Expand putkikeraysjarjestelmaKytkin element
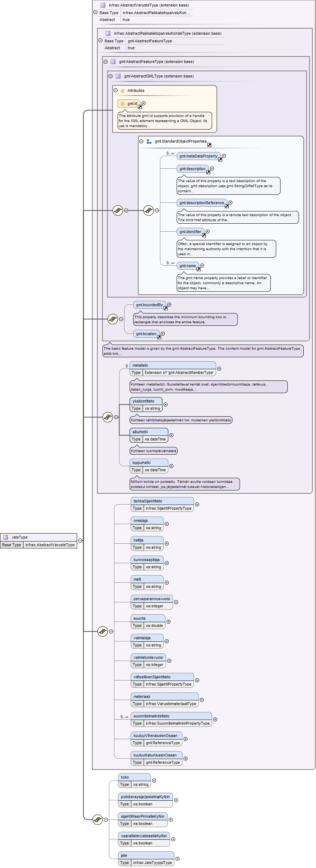Screen dimensions: 316x868 tap(176, 800)
